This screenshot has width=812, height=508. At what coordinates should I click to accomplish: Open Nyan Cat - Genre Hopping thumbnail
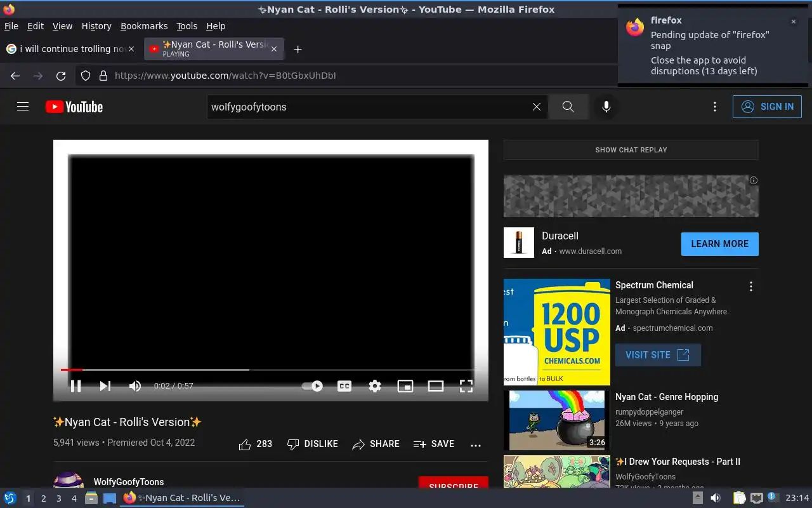[557, 420]
